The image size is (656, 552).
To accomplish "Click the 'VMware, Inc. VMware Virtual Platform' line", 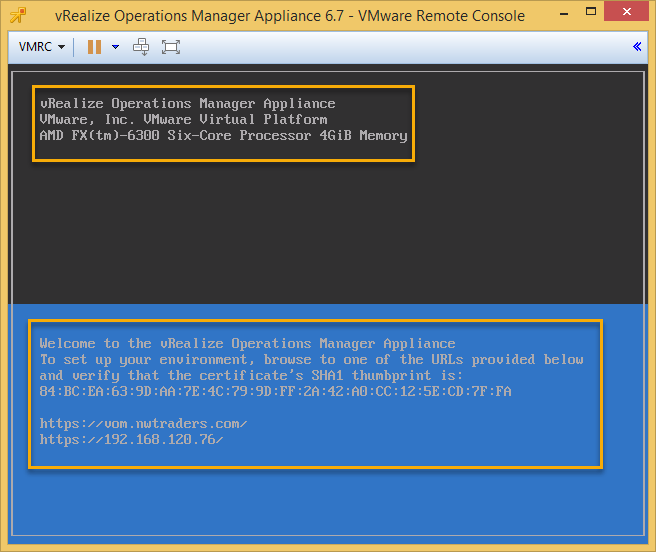I will pos(183,119).
